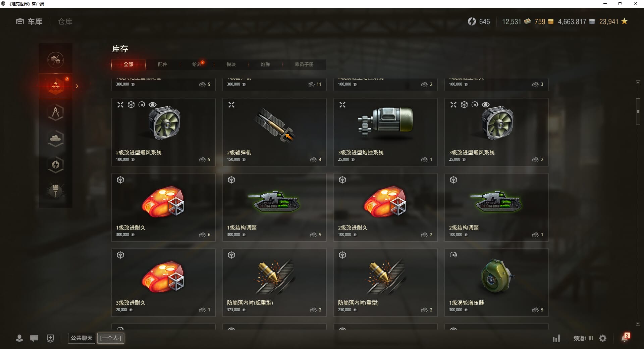Image resolution: width=644 pixels, height=349 pixels.
Task: Switch to the 配件 tab
Action: pos(163,64)
